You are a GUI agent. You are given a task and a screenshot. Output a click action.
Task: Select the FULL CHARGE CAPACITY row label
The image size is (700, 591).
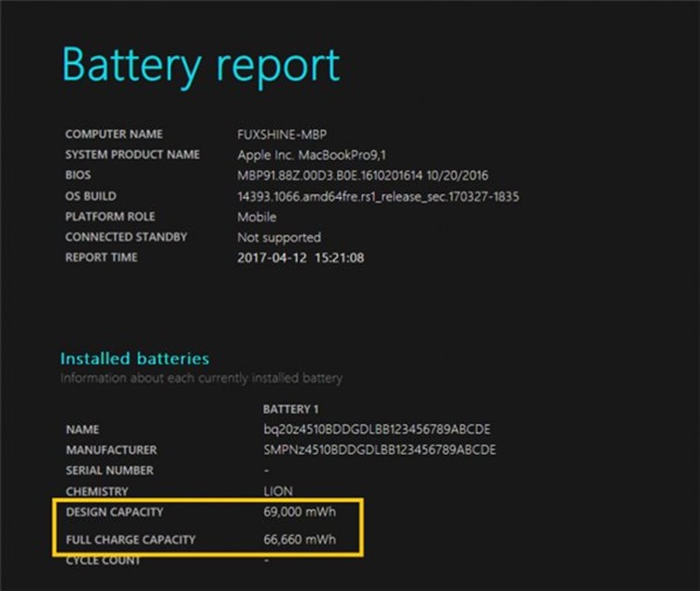click(x=130, y=540)
